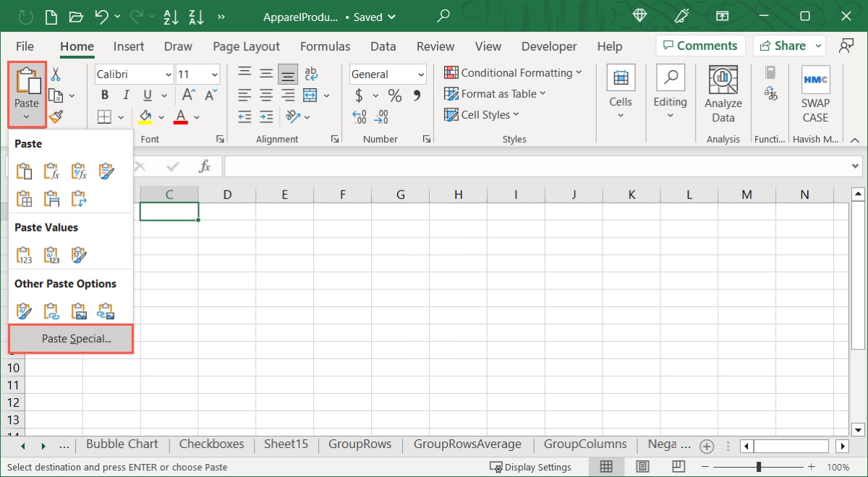Click the red font color swatch

181,117
